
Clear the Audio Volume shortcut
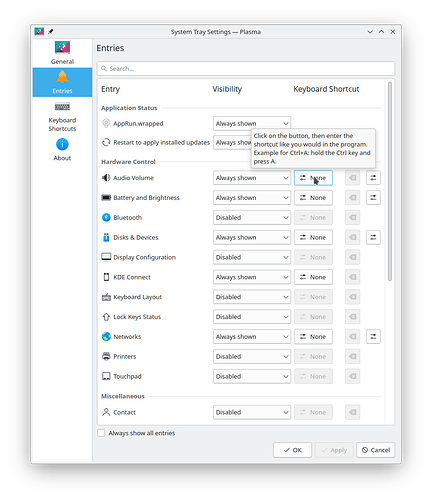[352, 178]
